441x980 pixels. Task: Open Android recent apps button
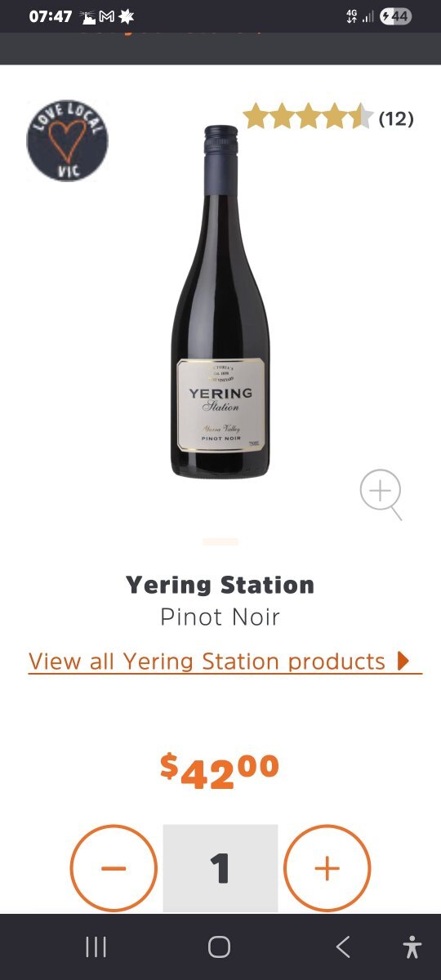[96, 947]
